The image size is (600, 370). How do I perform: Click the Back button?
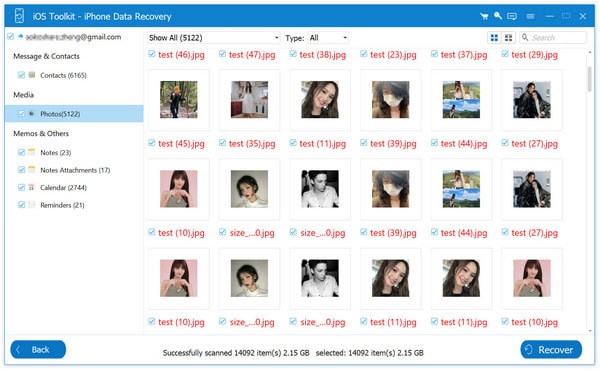coord(38,349)
